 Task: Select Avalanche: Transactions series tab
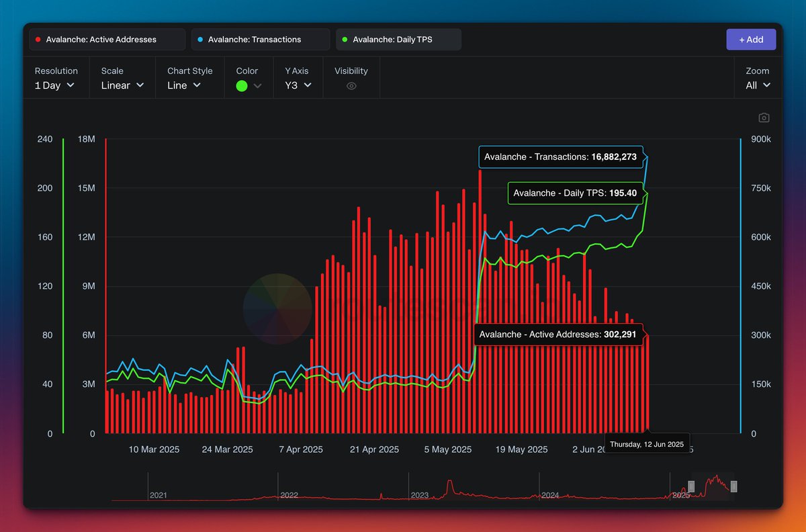[x=261, y=40]
